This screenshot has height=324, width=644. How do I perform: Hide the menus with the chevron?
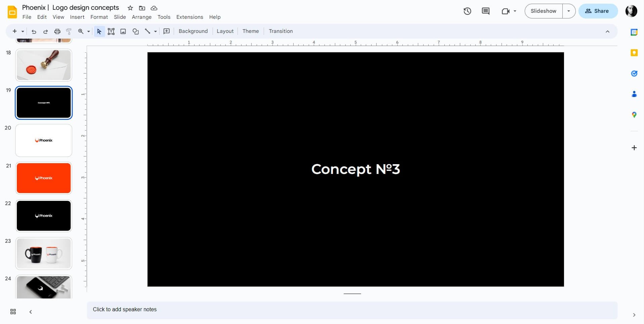click(607, 31)
